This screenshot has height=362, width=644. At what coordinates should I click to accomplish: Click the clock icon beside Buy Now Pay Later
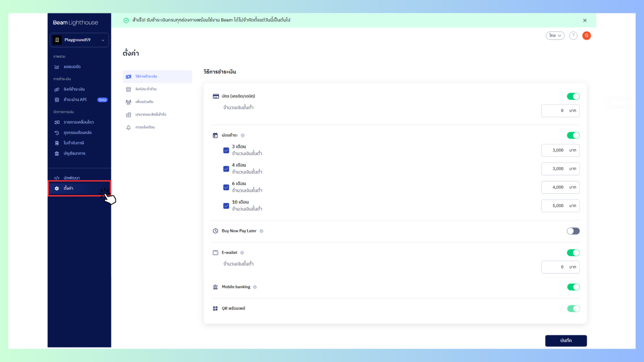click(x=215, y=231)
